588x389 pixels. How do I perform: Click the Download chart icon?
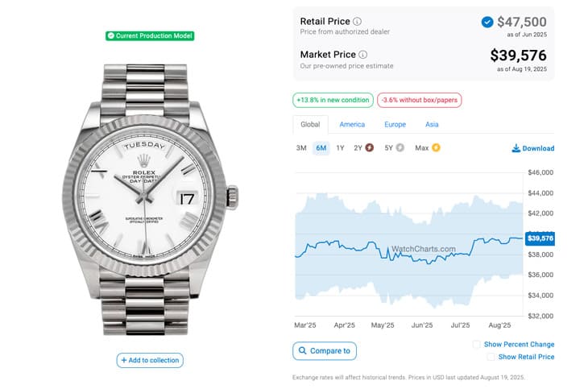[x=516, y=148]
